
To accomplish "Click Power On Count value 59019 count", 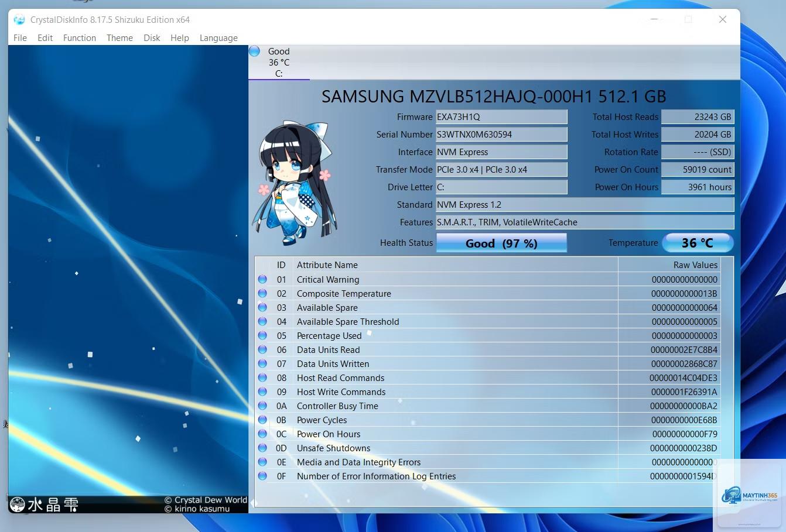I will tap(698, 170).
